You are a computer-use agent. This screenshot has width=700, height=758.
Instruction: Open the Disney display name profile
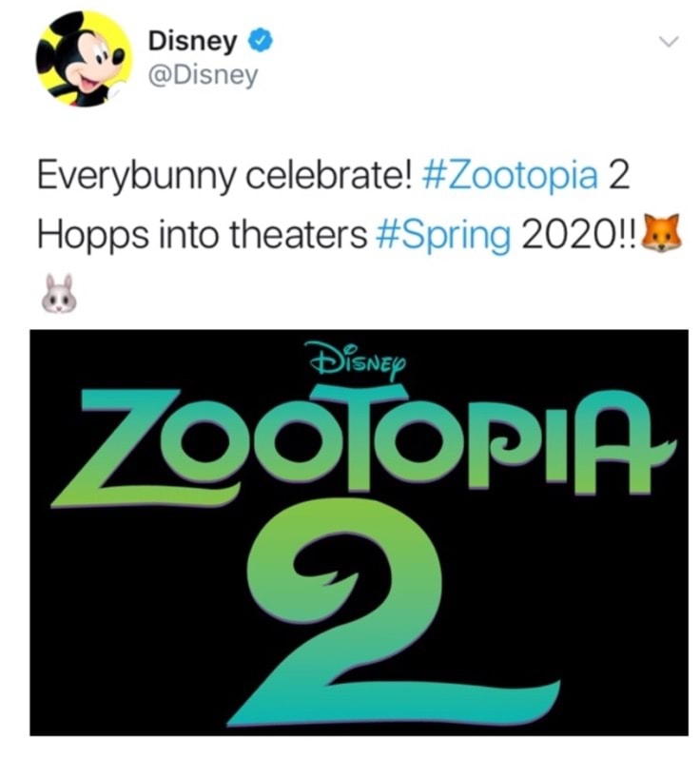click(195, 41)
